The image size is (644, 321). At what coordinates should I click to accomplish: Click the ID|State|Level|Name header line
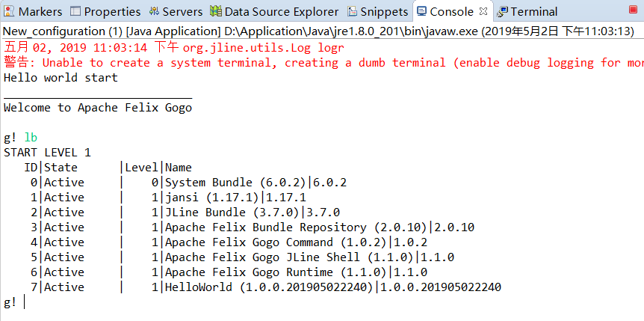pos(108,168)
